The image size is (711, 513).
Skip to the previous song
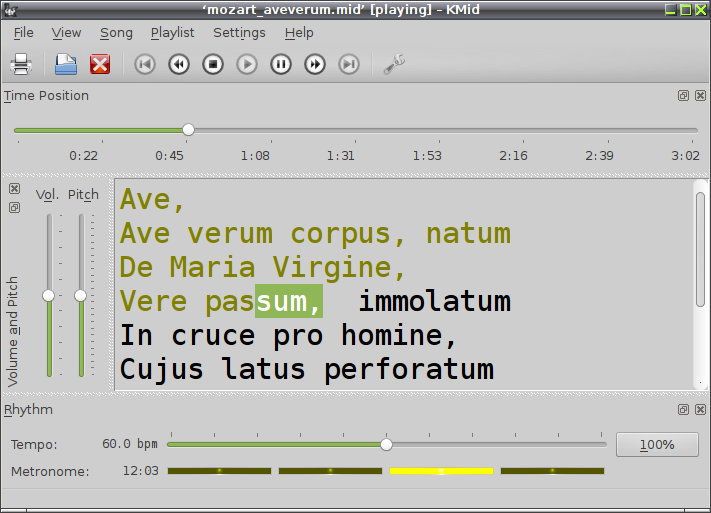click(x=145, y=64)
